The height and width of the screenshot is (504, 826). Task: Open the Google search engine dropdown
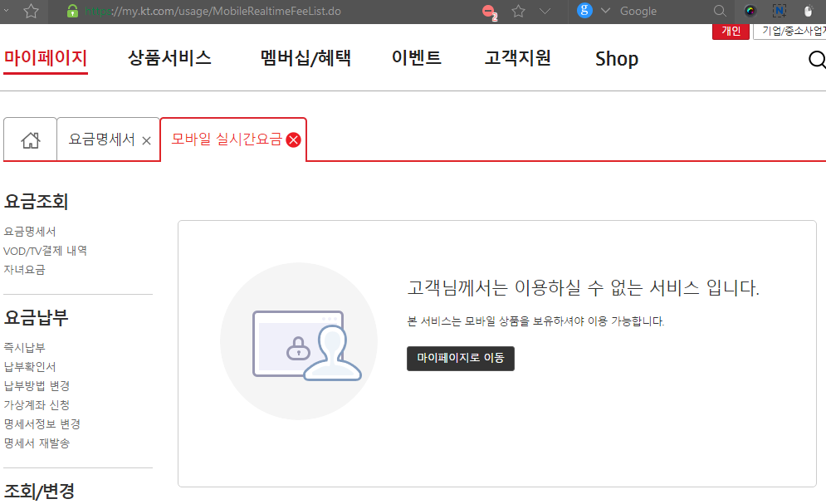605,12
